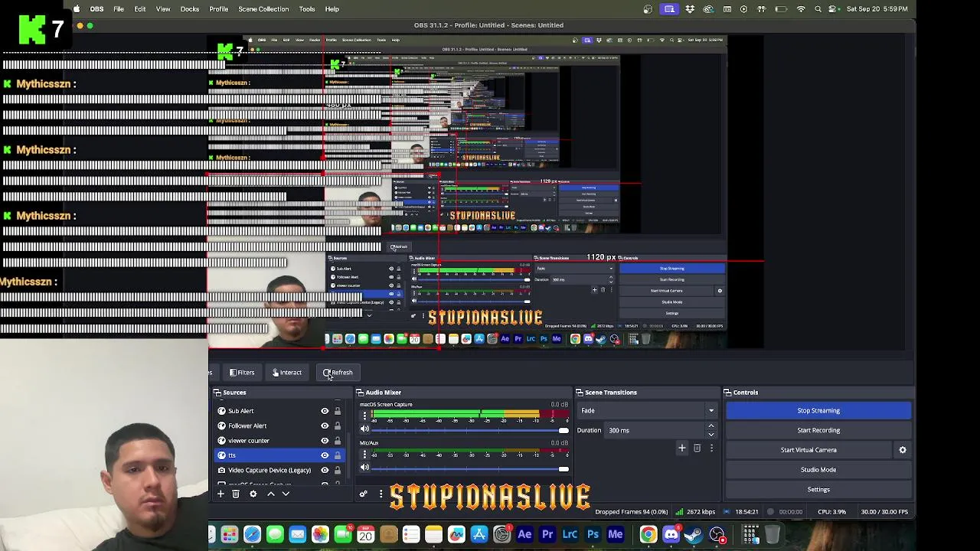
Task: Open Steam in Dock
Action: click(694, 534)
